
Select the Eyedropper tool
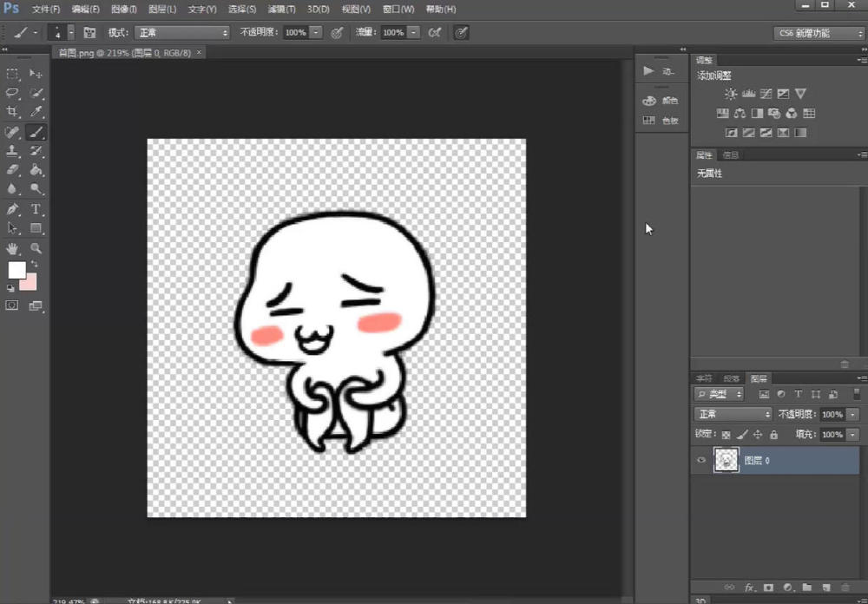point(36,111)
